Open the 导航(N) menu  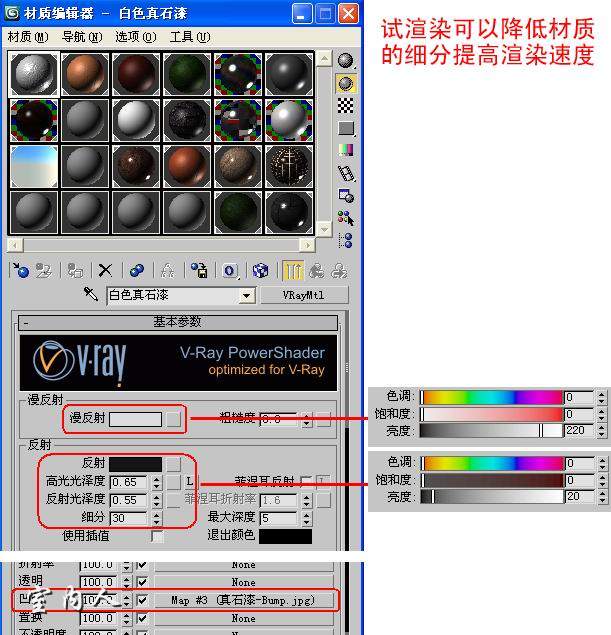pos(82,37)
